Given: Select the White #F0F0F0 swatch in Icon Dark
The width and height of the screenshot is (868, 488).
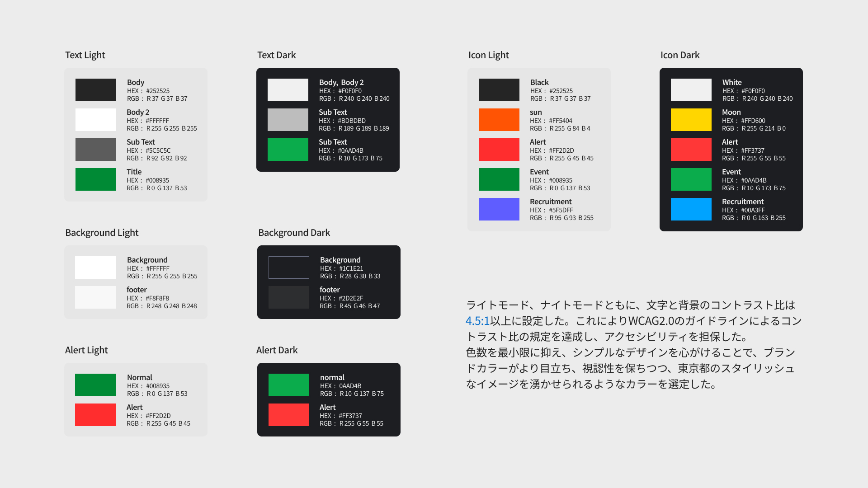Looking at the screenshot, I should coord(691,90).
